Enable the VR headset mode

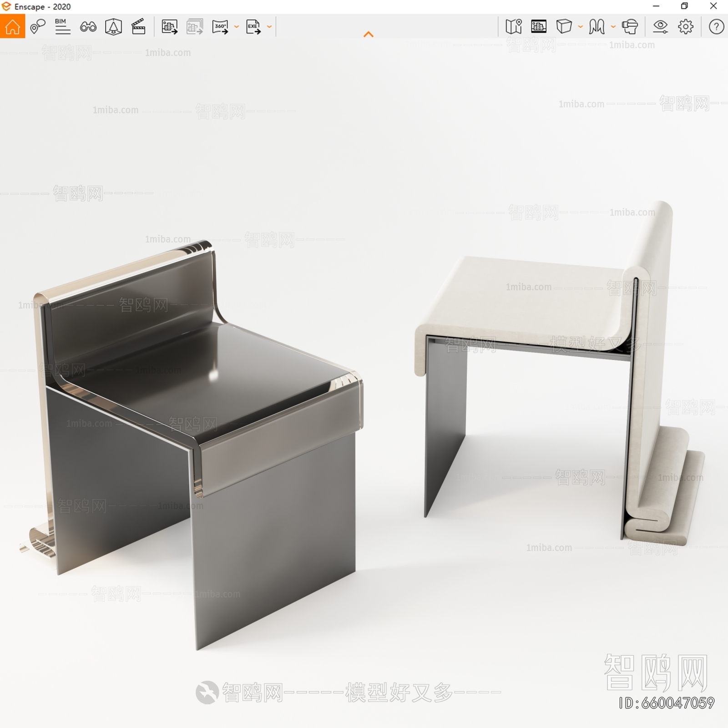[630, 26]
